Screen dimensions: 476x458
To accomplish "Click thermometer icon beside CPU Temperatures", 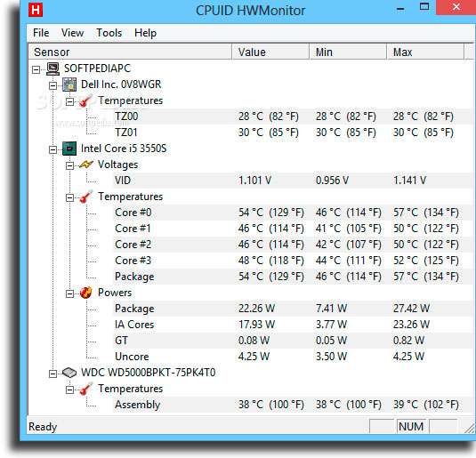I will tap(86, 197).
